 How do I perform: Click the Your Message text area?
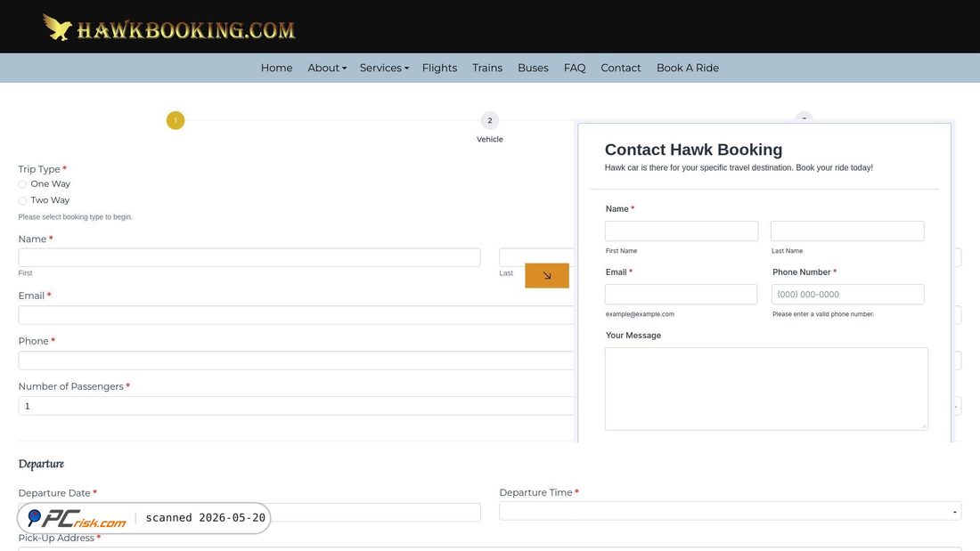(x=766, y=389)
